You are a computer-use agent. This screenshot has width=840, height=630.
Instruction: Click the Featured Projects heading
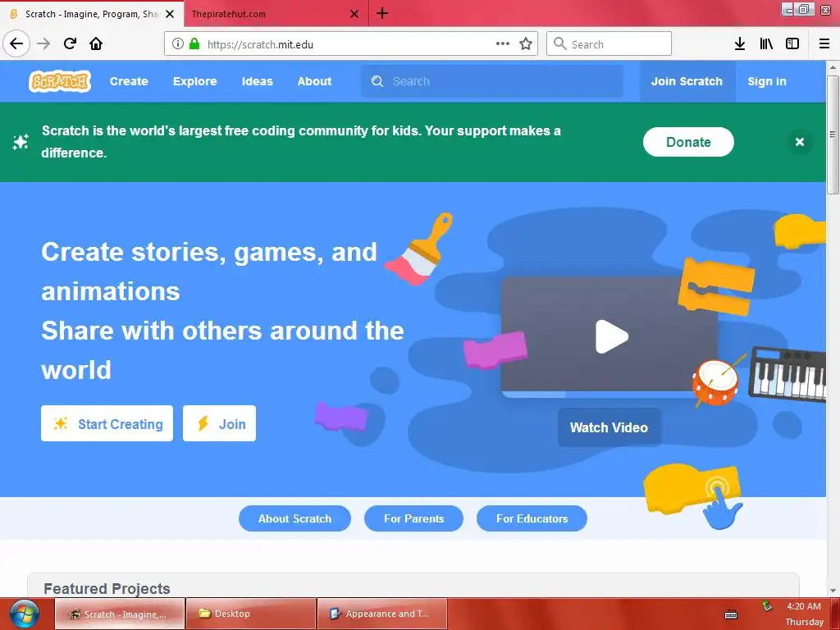pyautogui.click(x=107, y=589)
